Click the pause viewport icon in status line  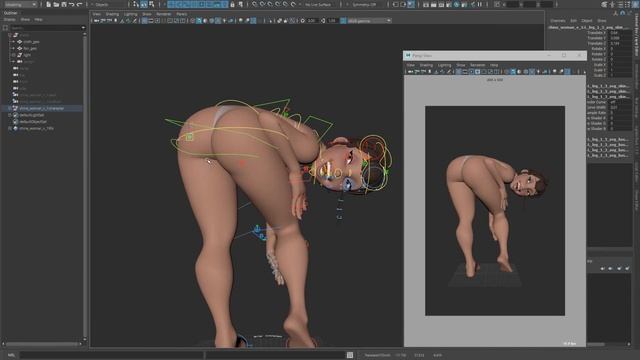click(x=480, y=4)
